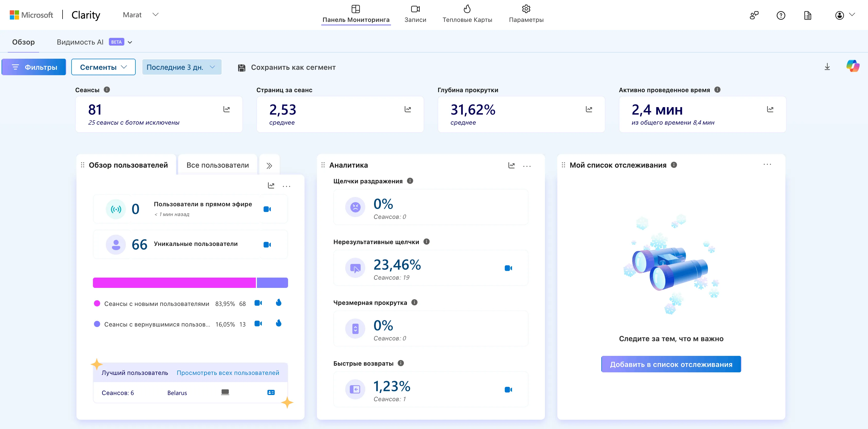
Task: Click the top user desktop device icon
Action: pos(225,392)
